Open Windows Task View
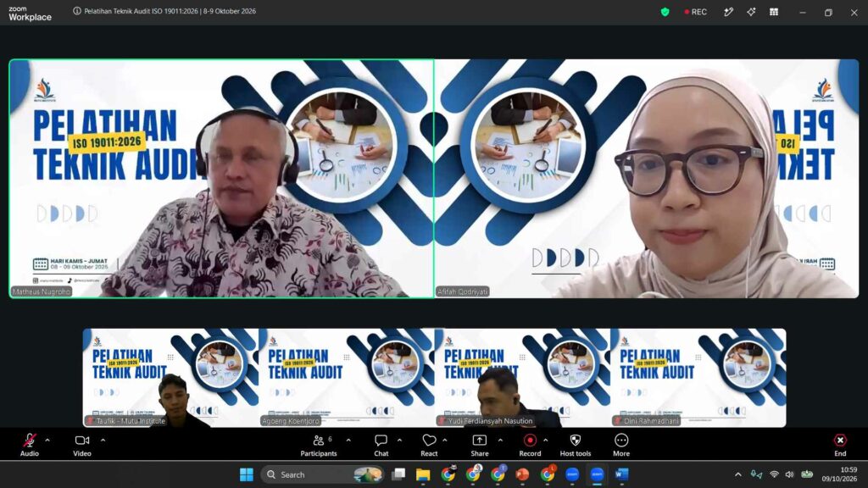The image size is (868, 488). (398, 474)
